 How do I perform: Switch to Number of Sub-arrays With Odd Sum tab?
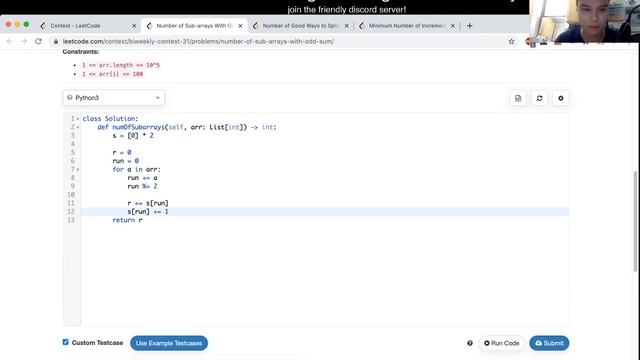pyautogui.click(x=195, y=26)
